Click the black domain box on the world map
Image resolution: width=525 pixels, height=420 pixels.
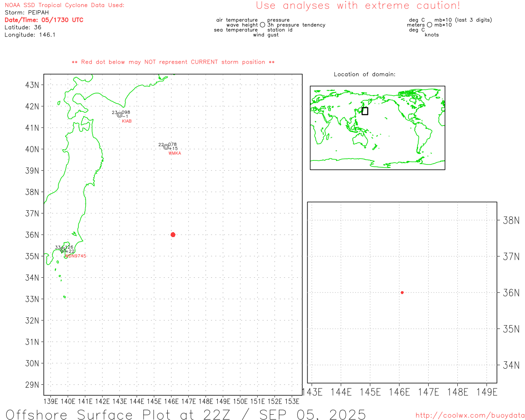coord(365,111)
